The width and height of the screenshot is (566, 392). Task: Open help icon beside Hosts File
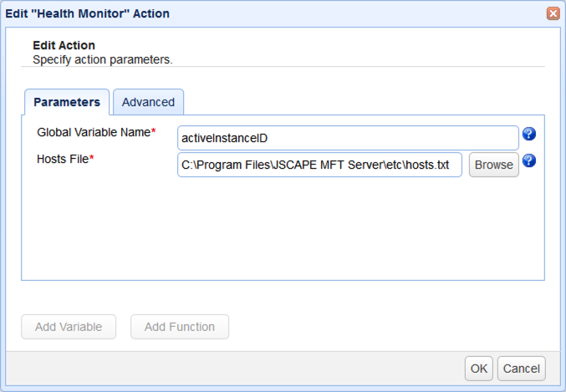pos(528,160)
